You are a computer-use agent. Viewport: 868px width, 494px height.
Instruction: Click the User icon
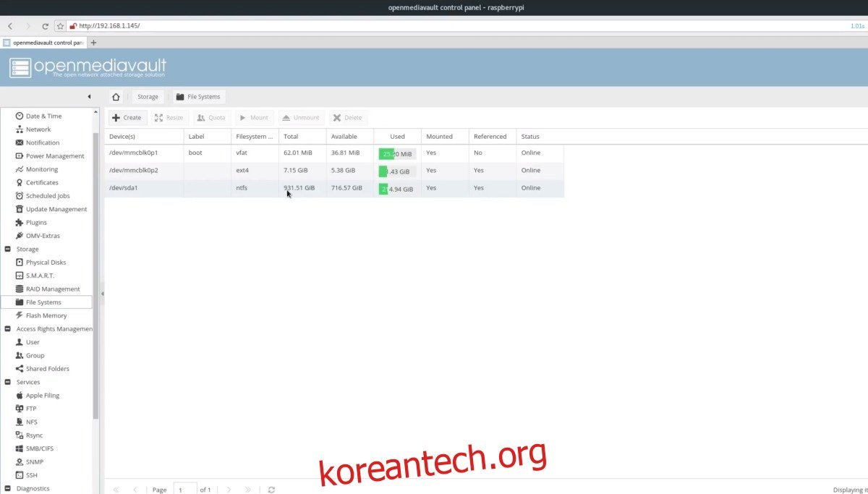point(20,342)
